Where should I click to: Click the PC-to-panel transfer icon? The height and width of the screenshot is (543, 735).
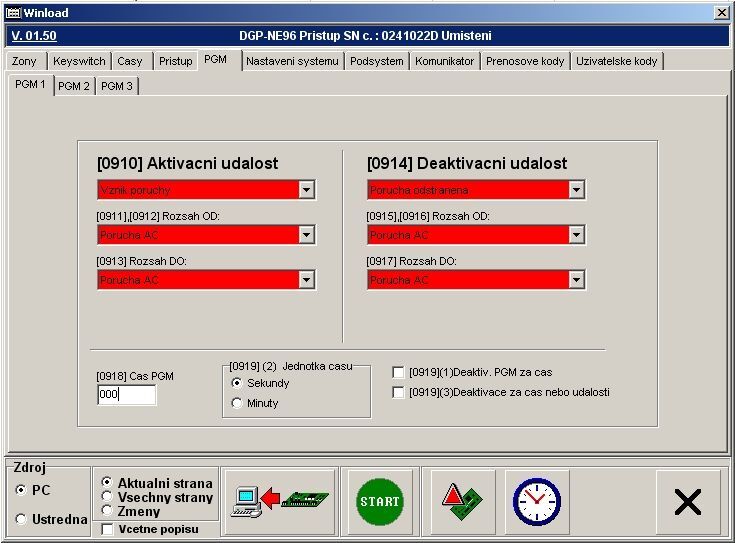(x=279, y=500)
